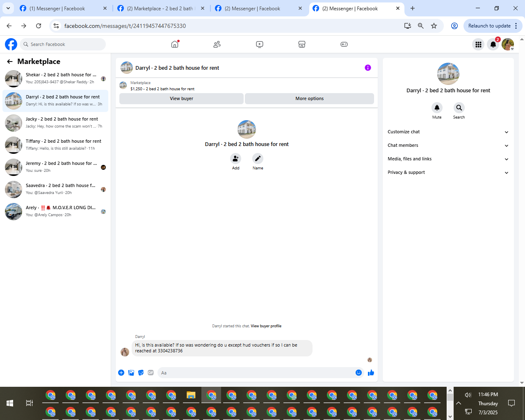Open the Facebook logo home link
This screenshot has height=420, width=525.
[11, 44]
